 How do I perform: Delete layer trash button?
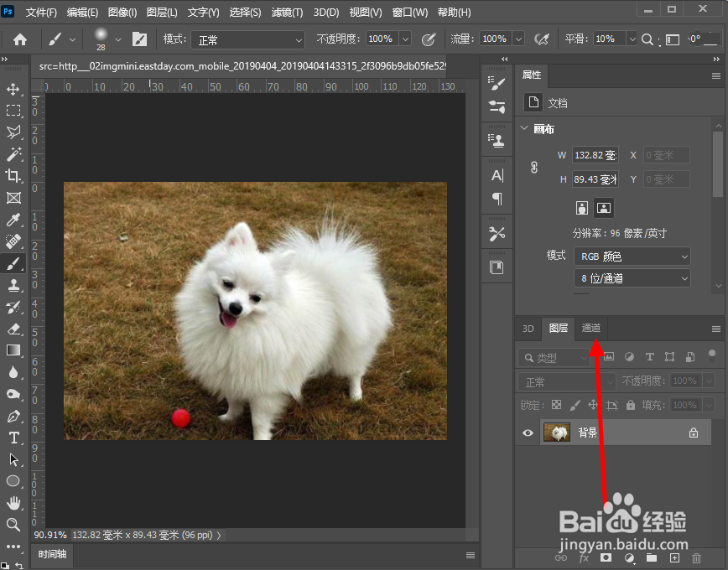click(x=696, y=557)
